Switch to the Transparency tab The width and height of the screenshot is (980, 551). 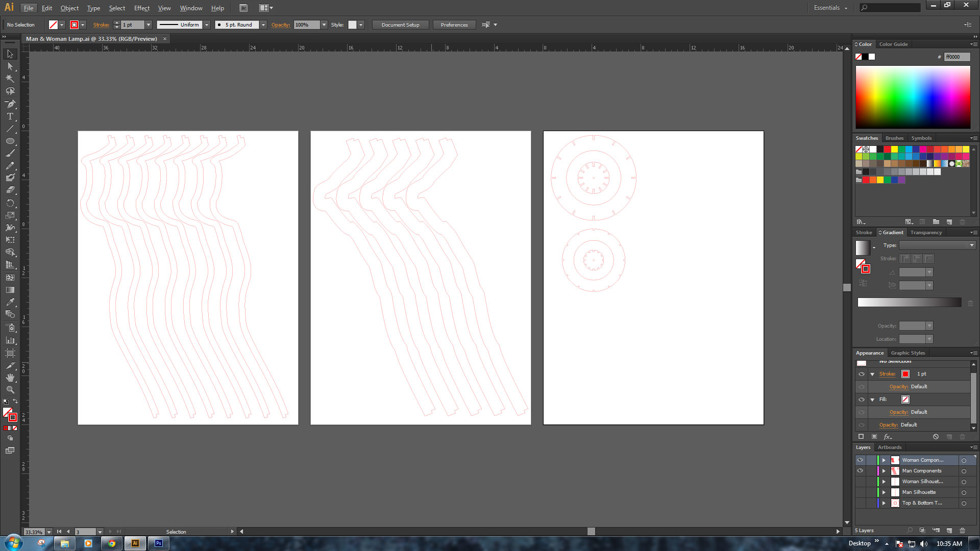click(926, 233)
